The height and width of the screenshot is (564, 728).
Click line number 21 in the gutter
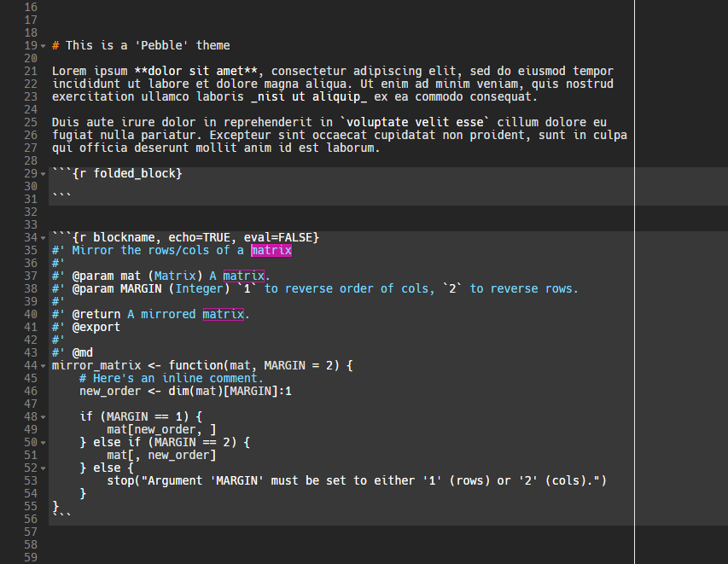pyautogui.click(x=31, y=71)
